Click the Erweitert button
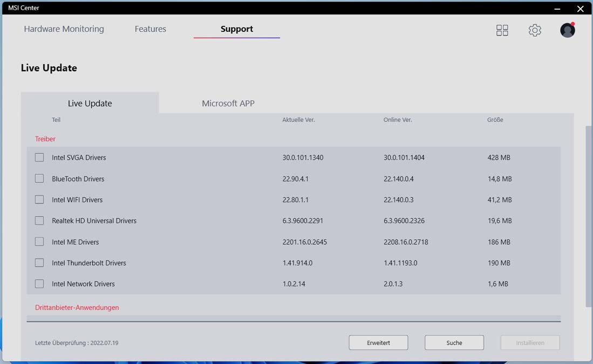Image resolution: width=593 pixels, height=364 pixels. (378, 342)
